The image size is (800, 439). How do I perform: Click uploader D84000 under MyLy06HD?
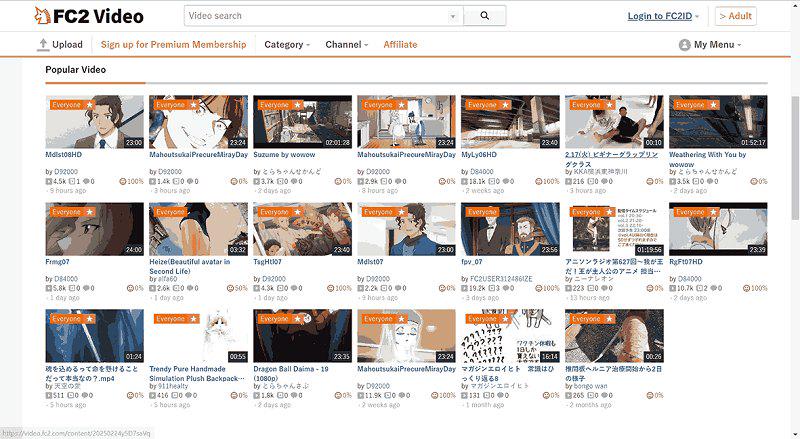[481, 172]
